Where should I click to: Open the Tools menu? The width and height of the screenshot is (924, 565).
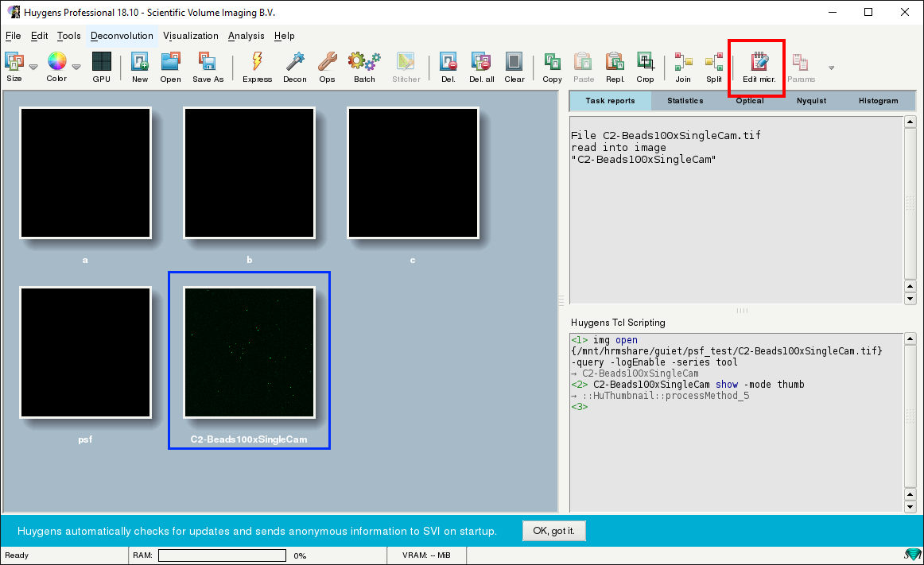[69, 36]
